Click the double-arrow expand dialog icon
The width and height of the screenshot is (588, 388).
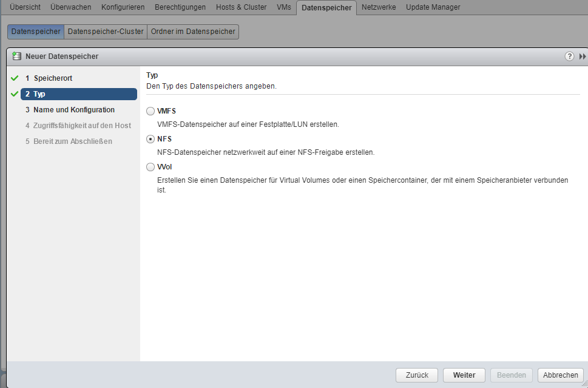[x=583, y=56]
